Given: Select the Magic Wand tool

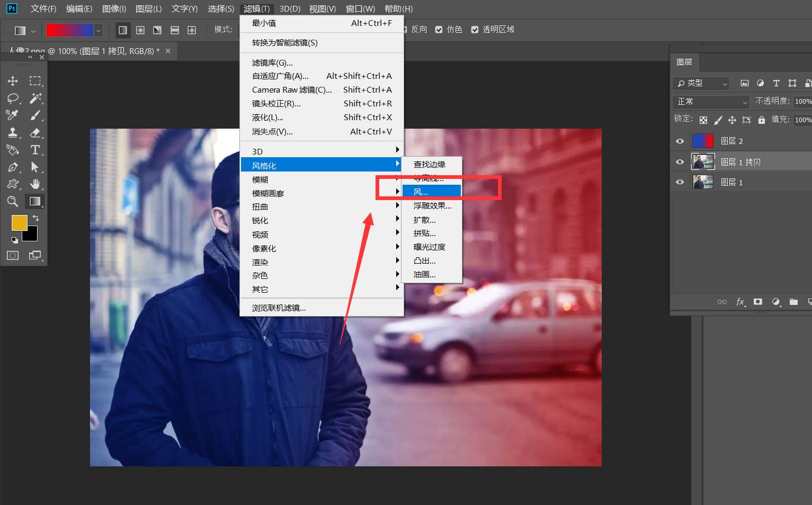Looking at the screenshot, I should (x=35, y=98).
